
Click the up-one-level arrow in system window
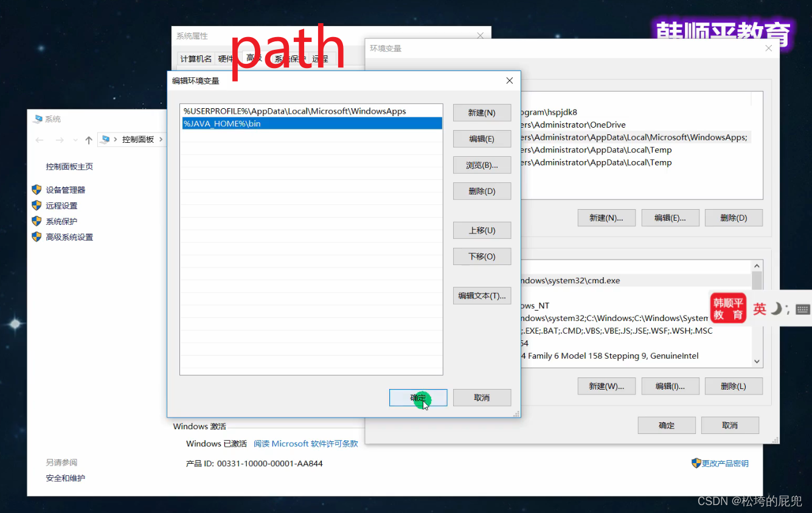(x=89, y=140)
